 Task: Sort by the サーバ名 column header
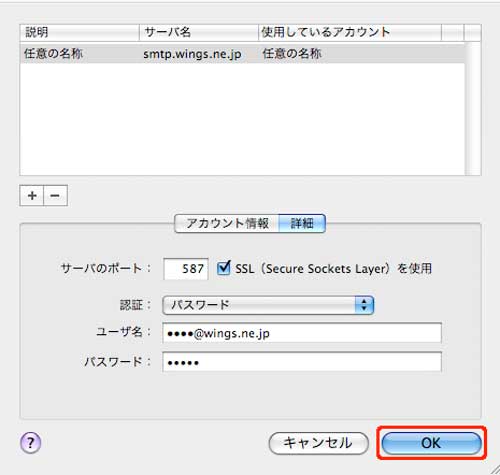[x=199, y=32]
